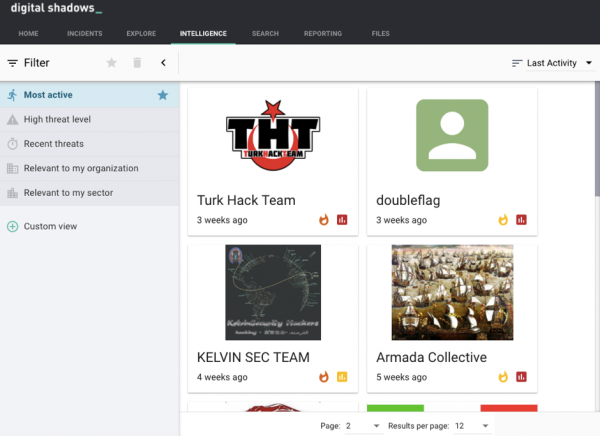
Task: Click red chart icon on doubleflag card
Action: [x=521, y=220]
